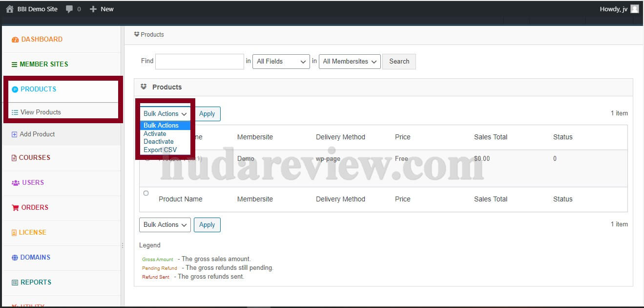Select the Dashboard gauge icon in sidebar
Screen dimensions: 644x308
pyautogui.click(x=15, y=39)
